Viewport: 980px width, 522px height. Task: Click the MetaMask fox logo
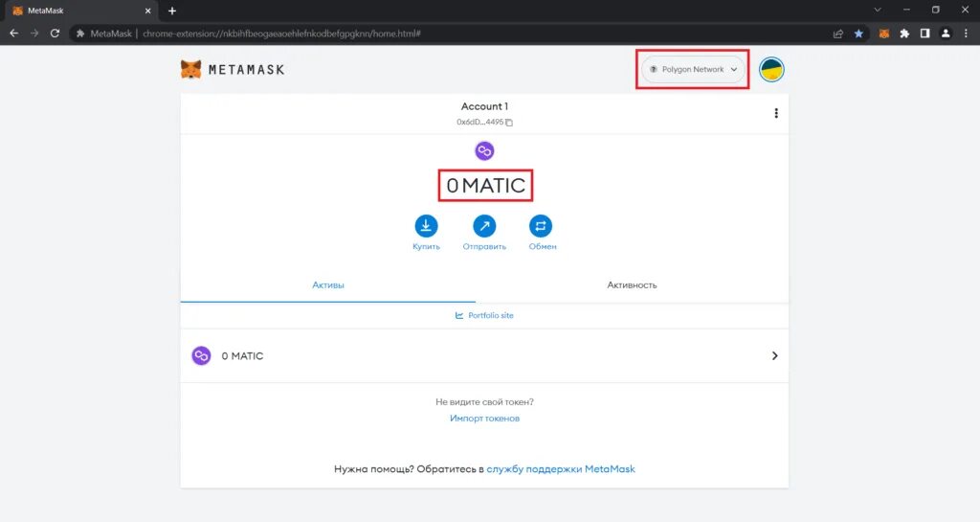click(x=191, y=69)
